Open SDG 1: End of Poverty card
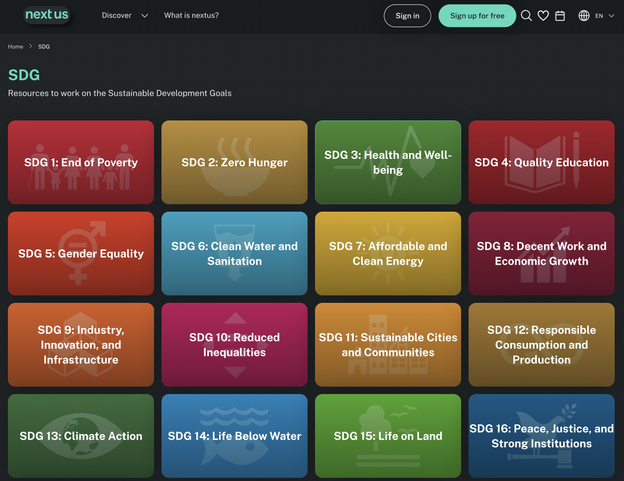Screen dimensions: 624x481 point(81,162)
